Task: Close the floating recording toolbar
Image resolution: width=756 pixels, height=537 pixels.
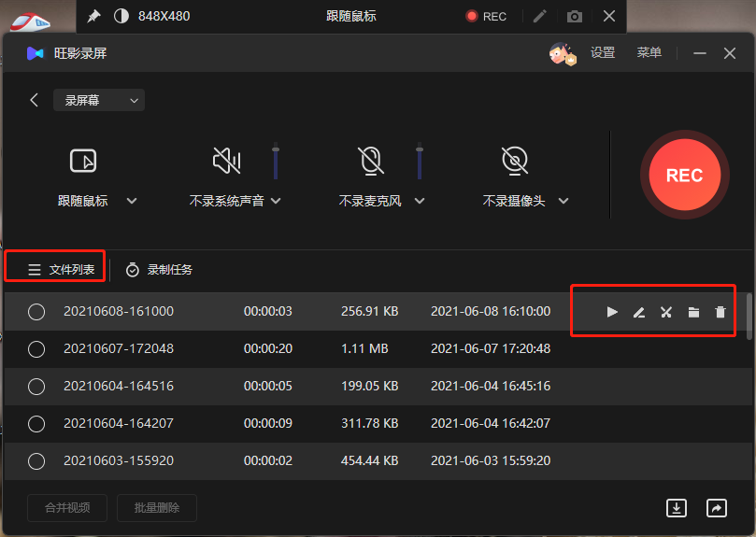Action: 609,17
